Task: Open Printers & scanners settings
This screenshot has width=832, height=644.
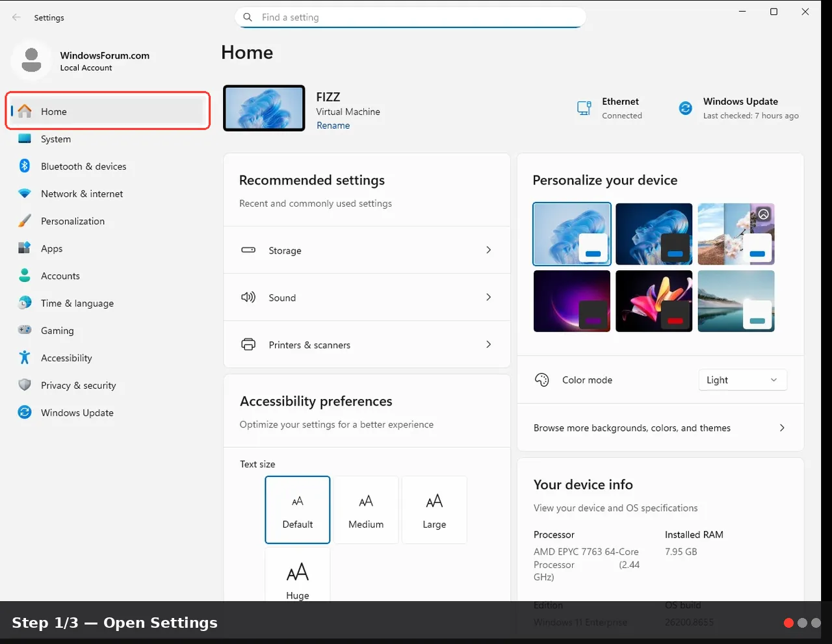Action: pyautogui.click(x=367, y=344)
